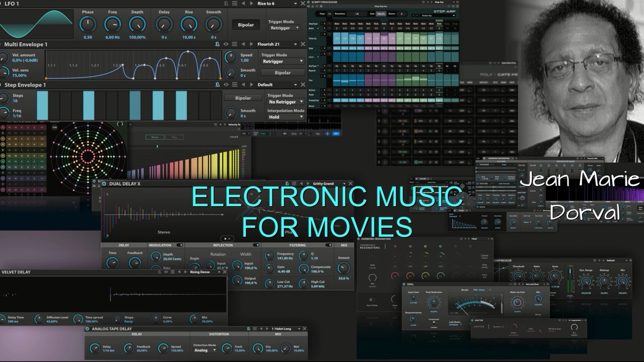Go to next preset in LFO 1 header
The height and width of the screenshot is (362, 644).
click(251, 4)
